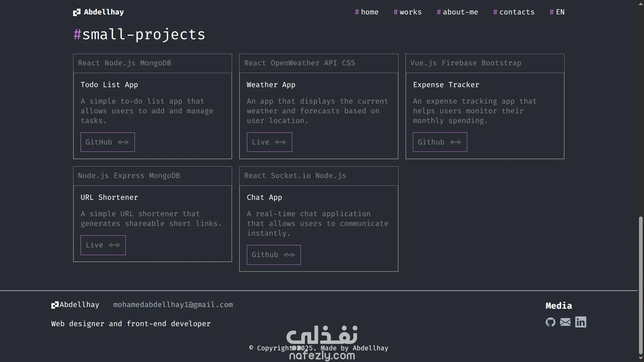The width and height of the screenshot is (644, 362).
Task: Open the EN language selector
Action: coord(557,12)
